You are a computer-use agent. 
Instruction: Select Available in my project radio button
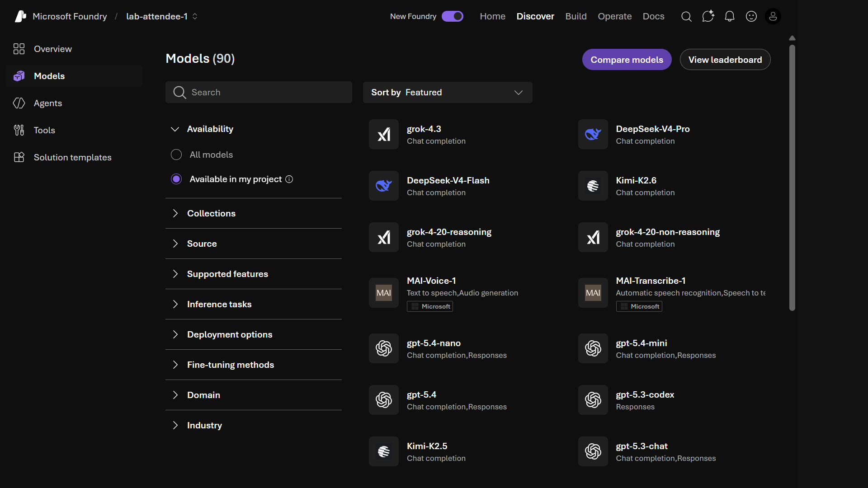[x=176, y=179]
